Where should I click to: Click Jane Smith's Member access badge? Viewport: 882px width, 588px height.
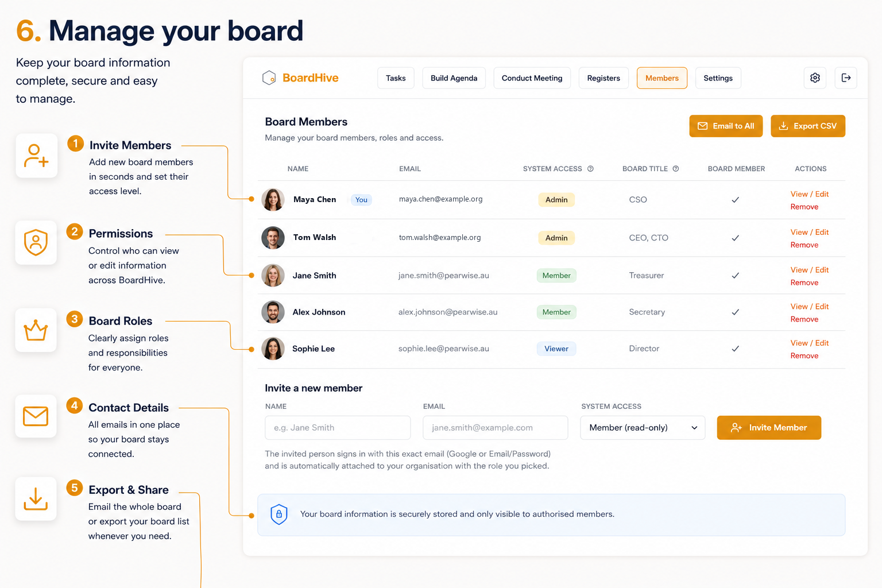[556, 276]
